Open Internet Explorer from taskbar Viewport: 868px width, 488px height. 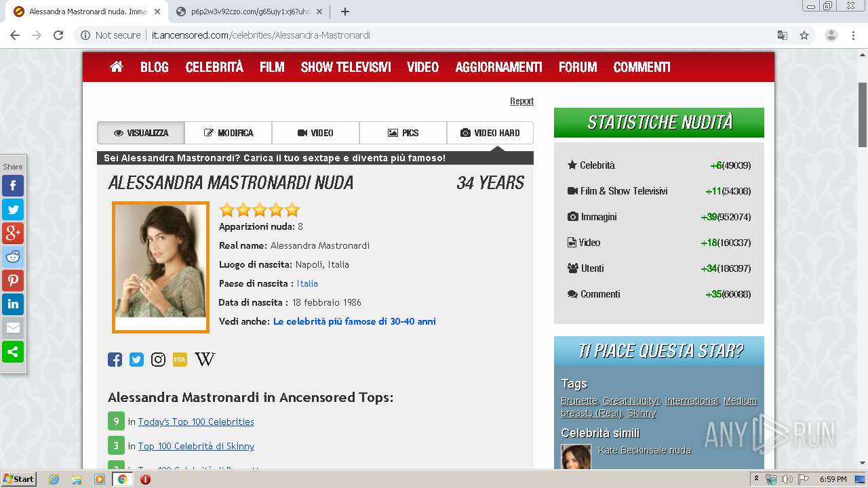[54, 479]
